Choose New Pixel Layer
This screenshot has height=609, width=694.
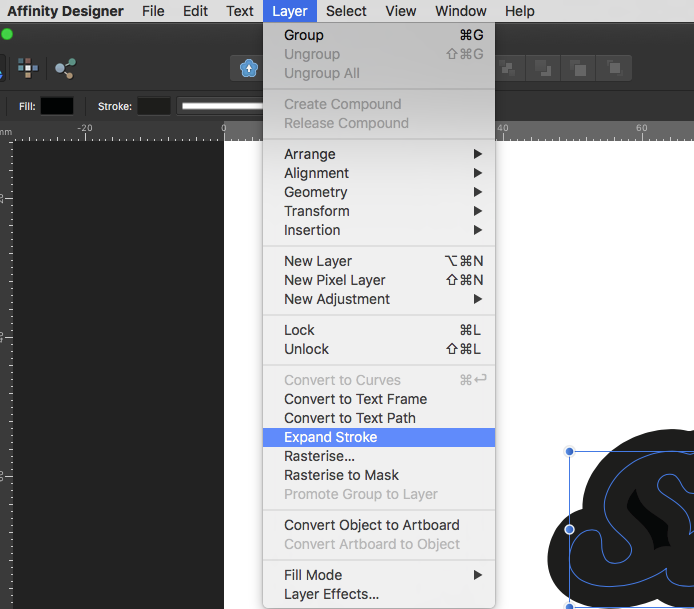pyautogui.click(x=379, y=280)
